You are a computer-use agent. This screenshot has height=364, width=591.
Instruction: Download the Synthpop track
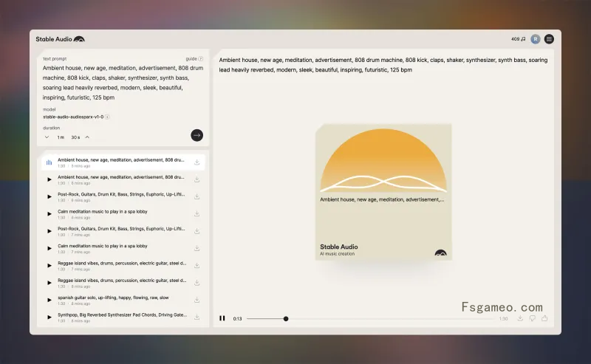click(x=197, y=317)
